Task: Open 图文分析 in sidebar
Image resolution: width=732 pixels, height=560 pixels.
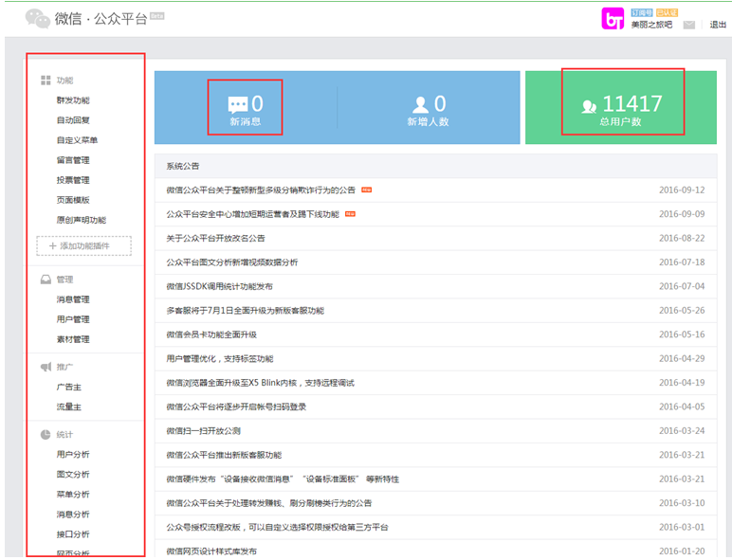Action: coord(73,474)
